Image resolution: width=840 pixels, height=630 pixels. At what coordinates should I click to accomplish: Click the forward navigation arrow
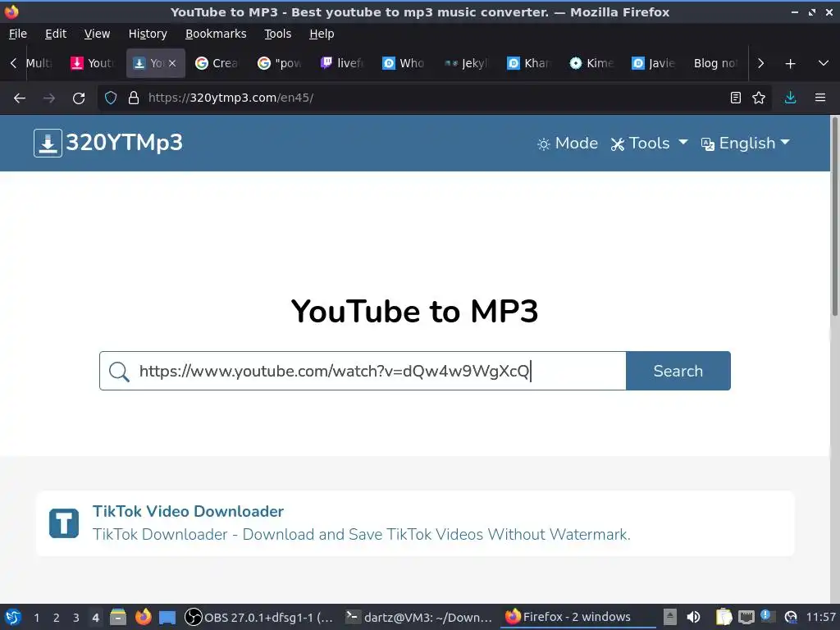(49, 98)
